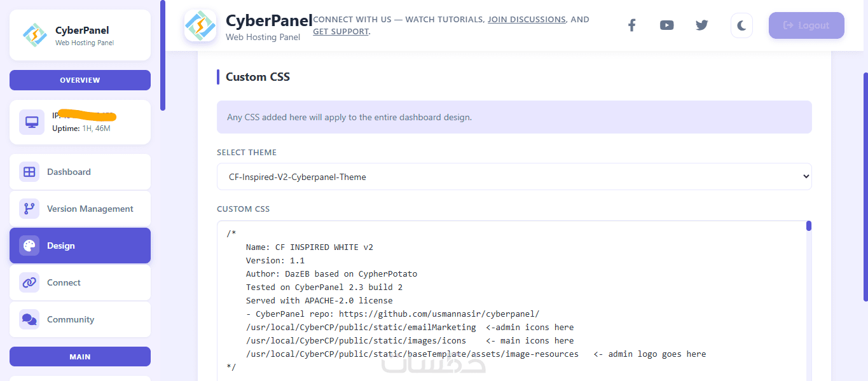
Task: Click the Version Management branch icon
Action: (x=29, y=209)
